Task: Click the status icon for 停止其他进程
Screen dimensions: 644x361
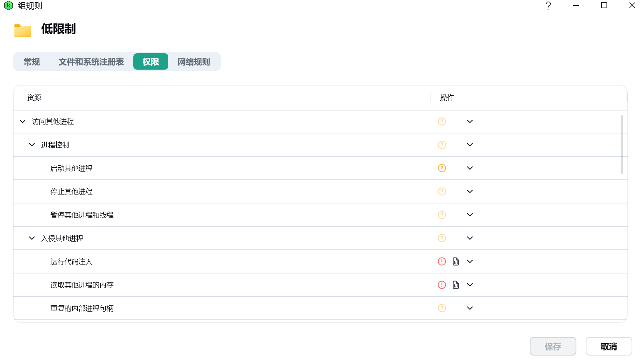Action: (x=442, y=191)
